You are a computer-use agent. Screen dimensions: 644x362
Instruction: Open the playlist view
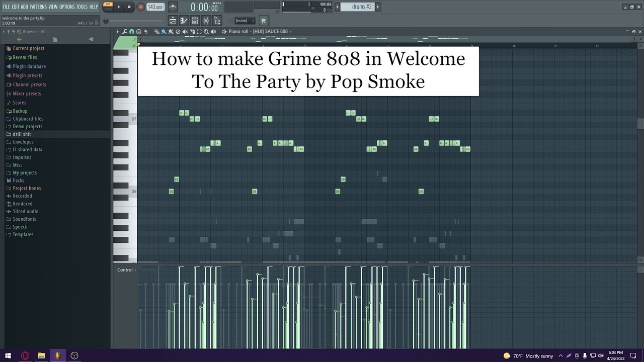(173, 21)
